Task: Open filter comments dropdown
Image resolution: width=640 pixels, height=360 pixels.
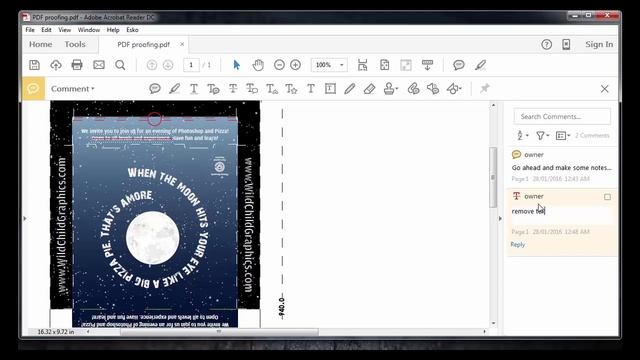Action: pyautogui.click(x=542, y=135)
